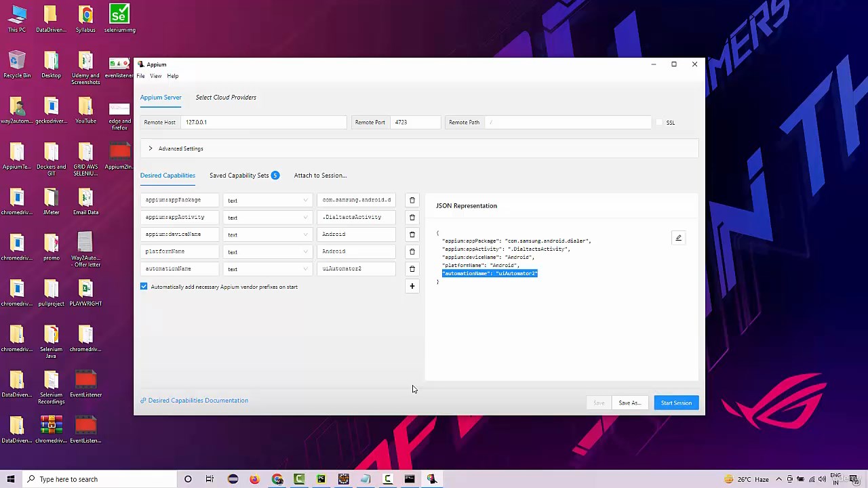Open type dropdown for automationName row
Viewport: 868px width, 488px height.
pyautogui.click(x=267, y=269)
